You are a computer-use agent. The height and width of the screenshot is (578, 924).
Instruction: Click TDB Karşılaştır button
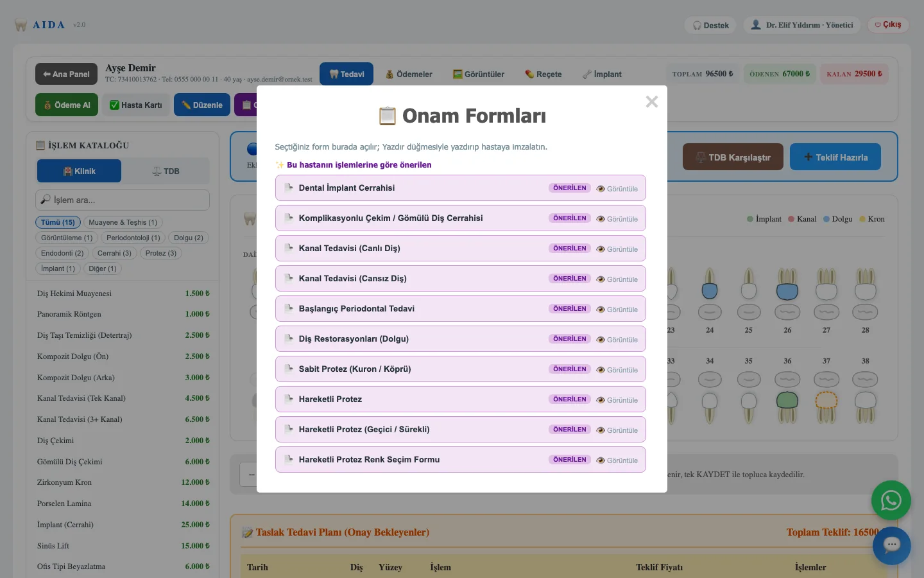(733, 157)
